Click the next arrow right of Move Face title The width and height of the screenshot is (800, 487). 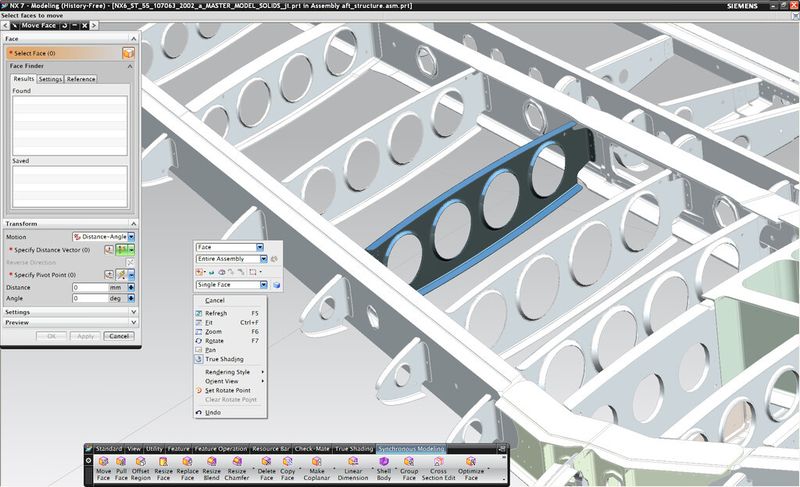[x=94, y=25]
